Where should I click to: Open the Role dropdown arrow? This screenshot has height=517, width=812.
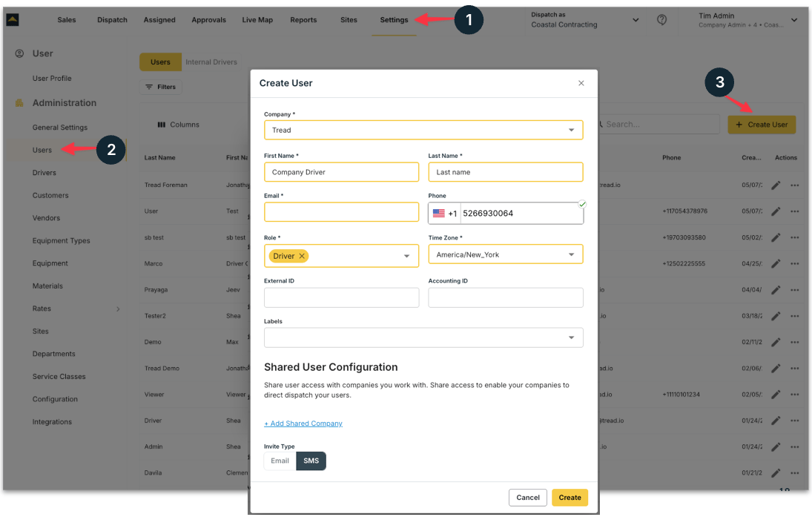[406, 256]
